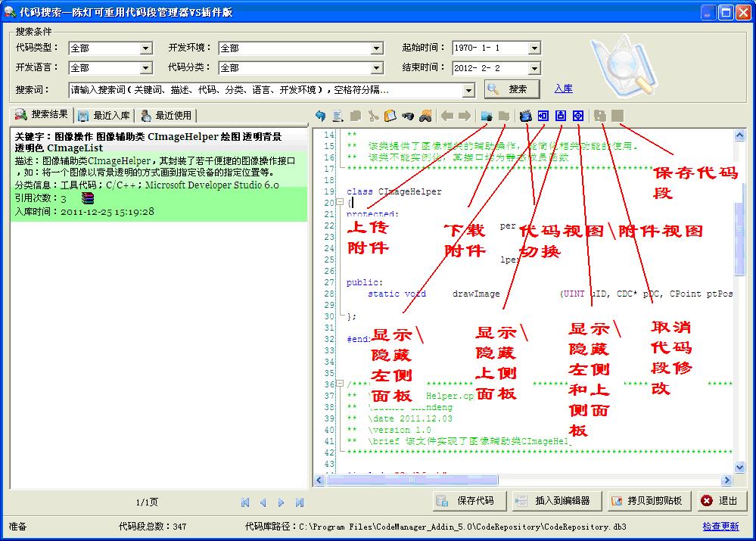Open the 开发语言 dropdown
Viewport: 756px width, 541px height.
pyautogui.click(x=145, y=68)
